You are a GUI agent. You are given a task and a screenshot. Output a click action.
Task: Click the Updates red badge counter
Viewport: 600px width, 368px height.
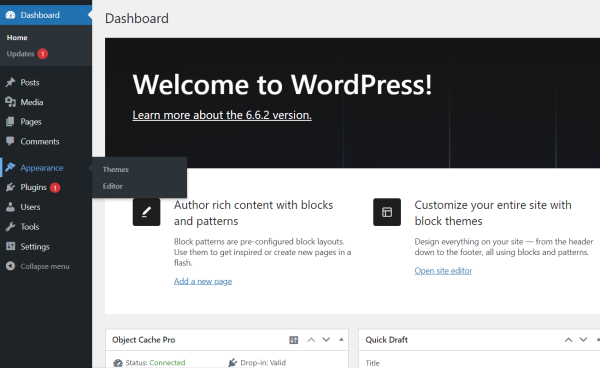click(42, 54)
